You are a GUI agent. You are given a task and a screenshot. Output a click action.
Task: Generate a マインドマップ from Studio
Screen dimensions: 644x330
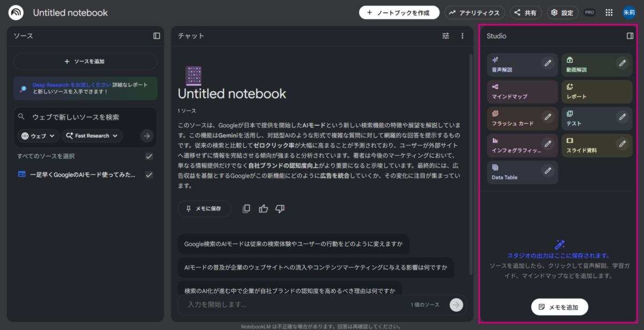pyautogui.click(x=522, y=92)
